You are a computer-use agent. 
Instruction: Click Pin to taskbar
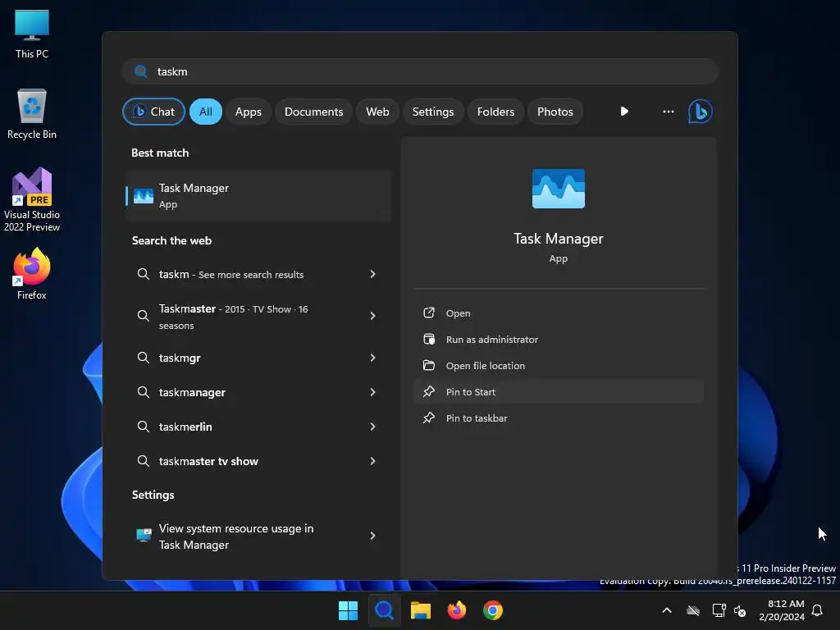558,418
